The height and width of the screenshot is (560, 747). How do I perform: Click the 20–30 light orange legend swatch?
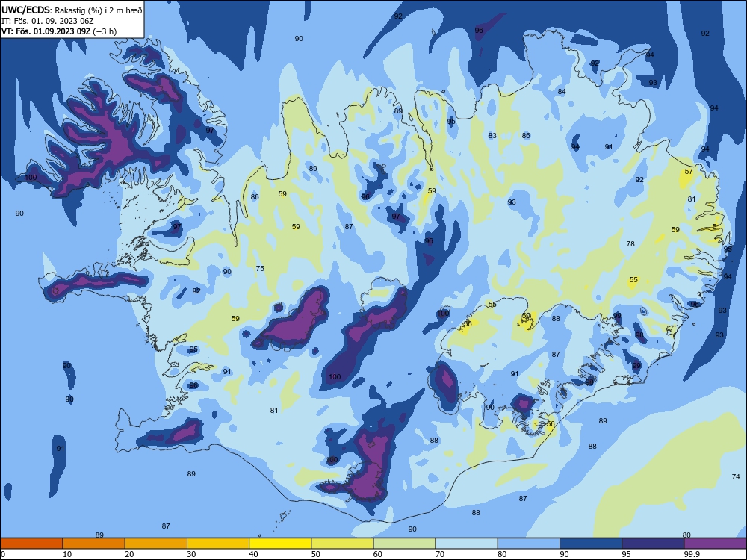tap(156, 544)
